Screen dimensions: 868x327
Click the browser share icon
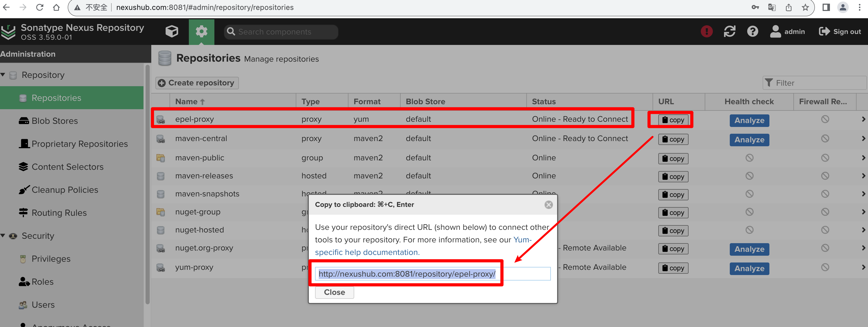point(788,7)
